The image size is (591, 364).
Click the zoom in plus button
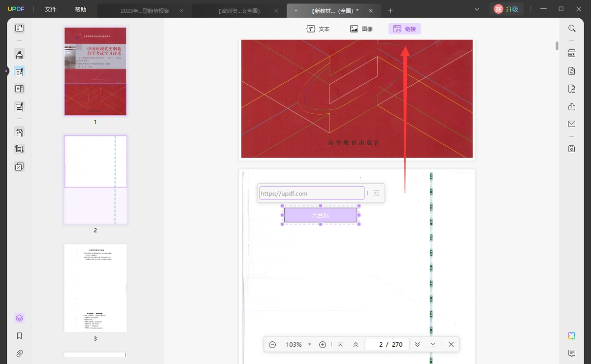pyautogui.click(x=323, y=345)
